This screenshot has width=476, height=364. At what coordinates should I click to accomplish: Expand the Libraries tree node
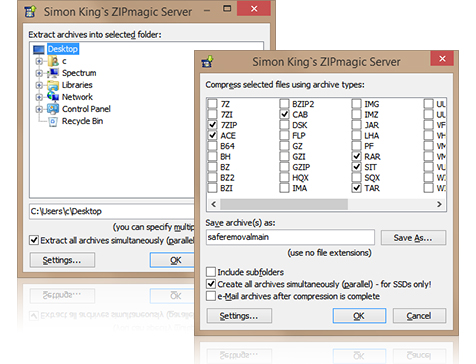39,85
